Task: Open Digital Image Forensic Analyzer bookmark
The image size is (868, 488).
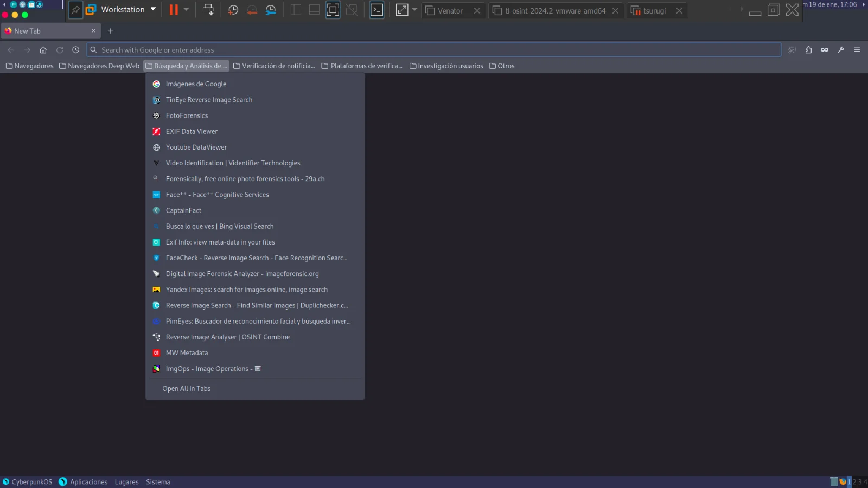Action: (x=255, y=274)
